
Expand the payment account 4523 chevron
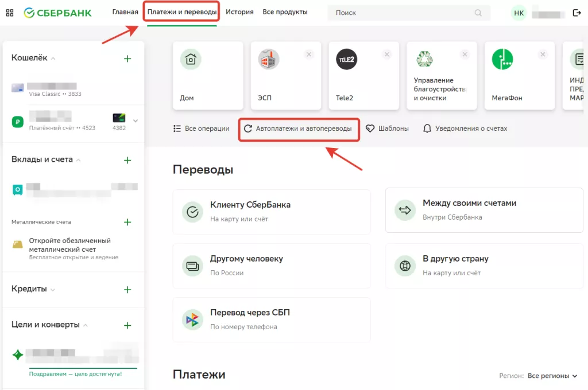(136, 120)
